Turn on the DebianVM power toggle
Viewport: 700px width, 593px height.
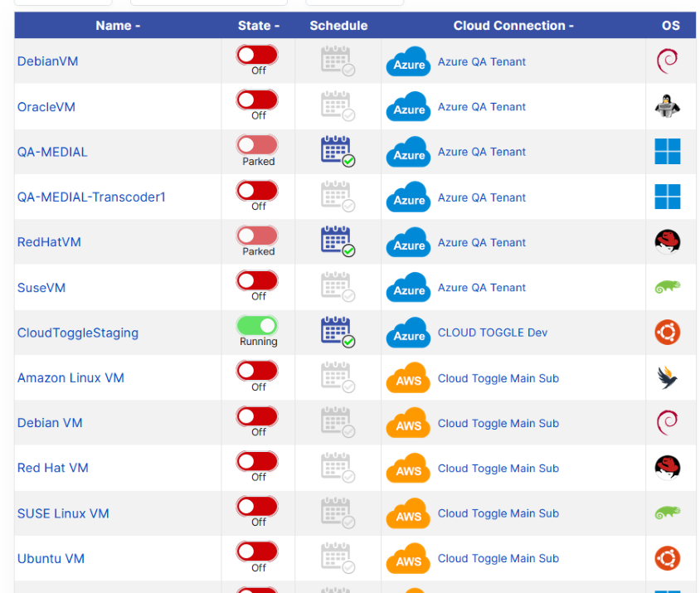(x=257, y=55)
